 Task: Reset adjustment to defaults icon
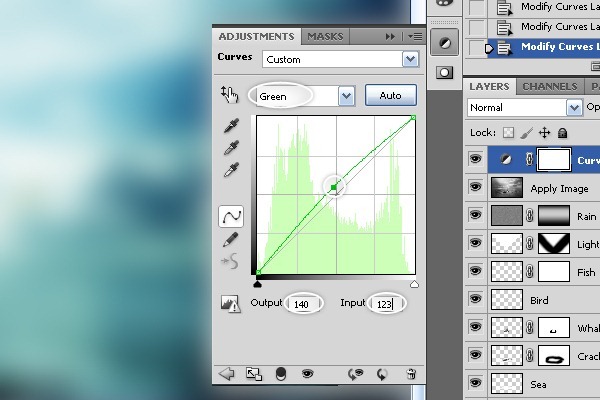point(382,374)
